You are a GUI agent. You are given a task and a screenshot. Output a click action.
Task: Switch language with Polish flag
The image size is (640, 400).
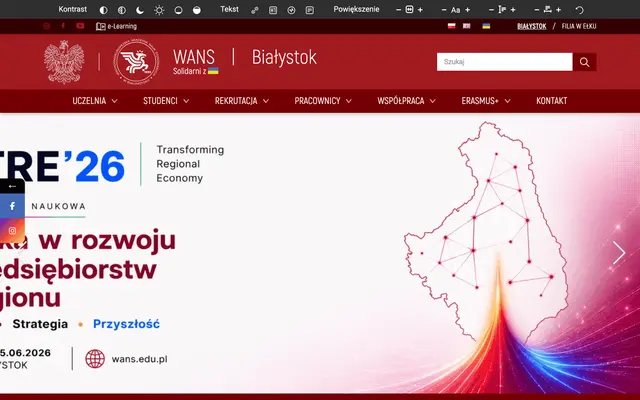[451, 26]
